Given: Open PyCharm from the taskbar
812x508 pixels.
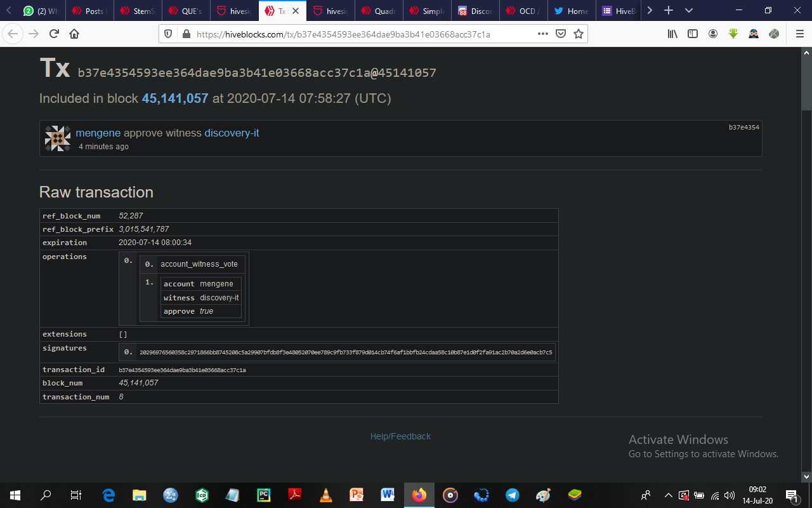Looking at the screenshot, I should pyautogui.click(x=264, y=495).
